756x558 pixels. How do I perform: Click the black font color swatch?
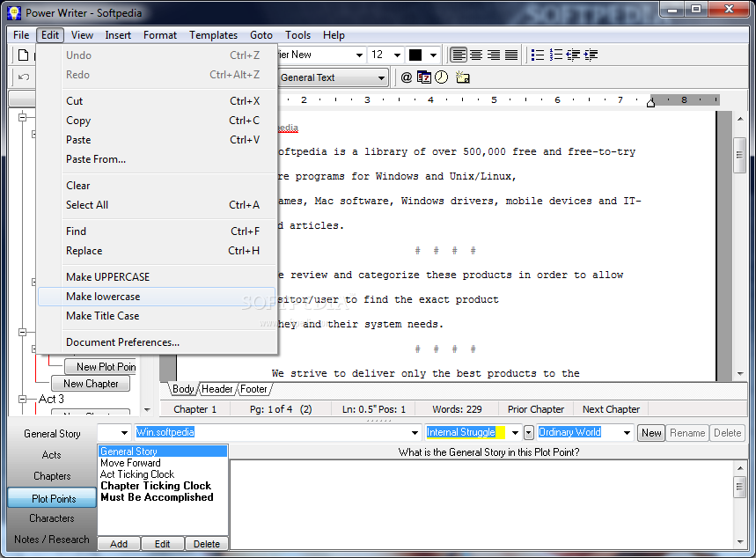pyautogui.click(x=415, y=55)
